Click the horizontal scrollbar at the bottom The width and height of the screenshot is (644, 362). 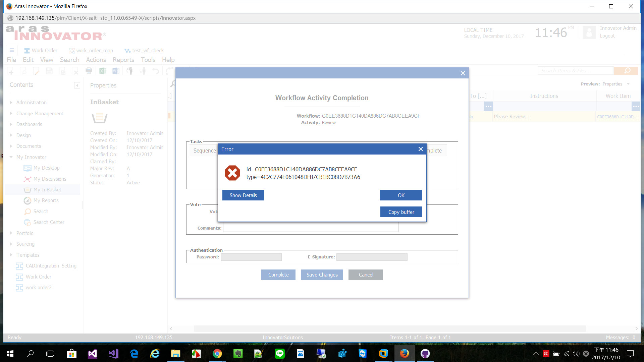[389, 328]
